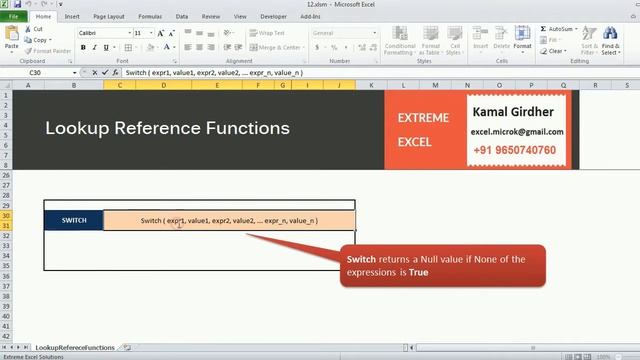Apply the Fill Color bucket
The width and height of the screenshot is (640, 360).
coord(150,47)
